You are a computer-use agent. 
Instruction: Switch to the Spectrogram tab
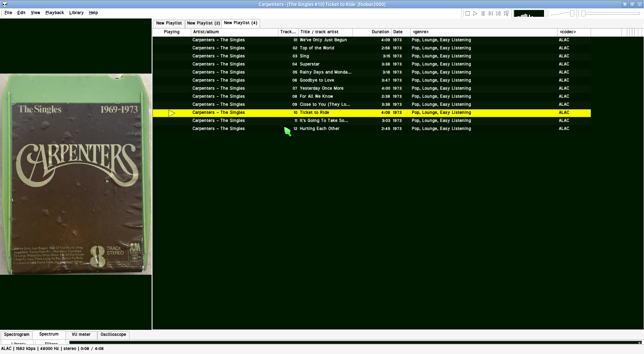[x=17, y=335]
